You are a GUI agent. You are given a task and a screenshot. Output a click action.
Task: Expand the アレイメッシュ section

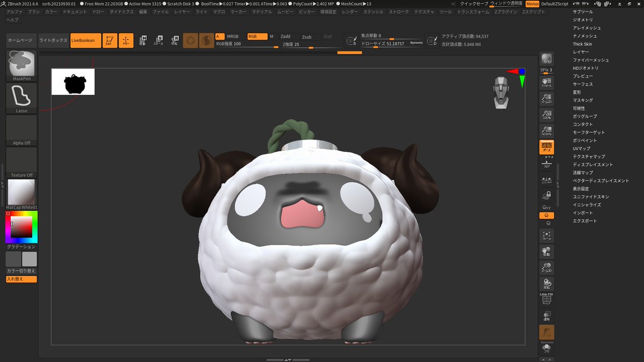pos(587,27)
